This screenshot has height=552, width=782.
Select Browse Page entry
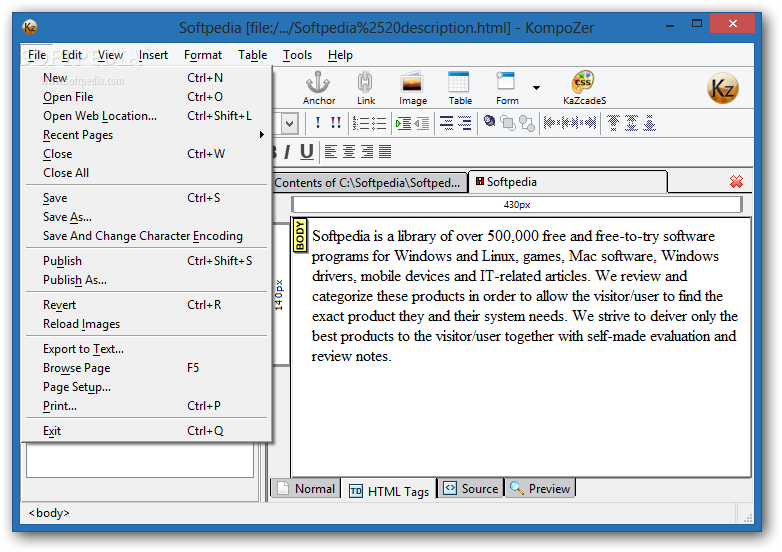[147, 368]
